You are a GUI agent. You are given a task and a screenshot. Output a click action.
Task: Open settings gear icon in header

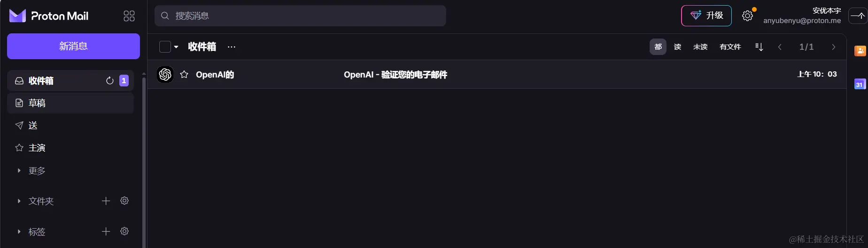tap(747, 16)
